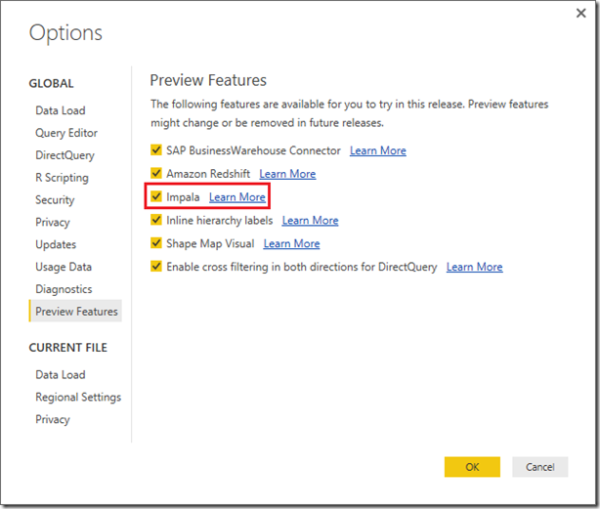
Task: Select Security in the Global section
Action: coord(55,200)
